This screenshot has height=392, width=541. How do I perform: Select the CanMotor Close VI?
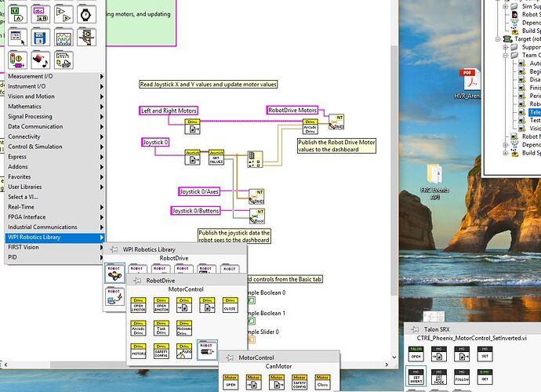tap(322, 383)
